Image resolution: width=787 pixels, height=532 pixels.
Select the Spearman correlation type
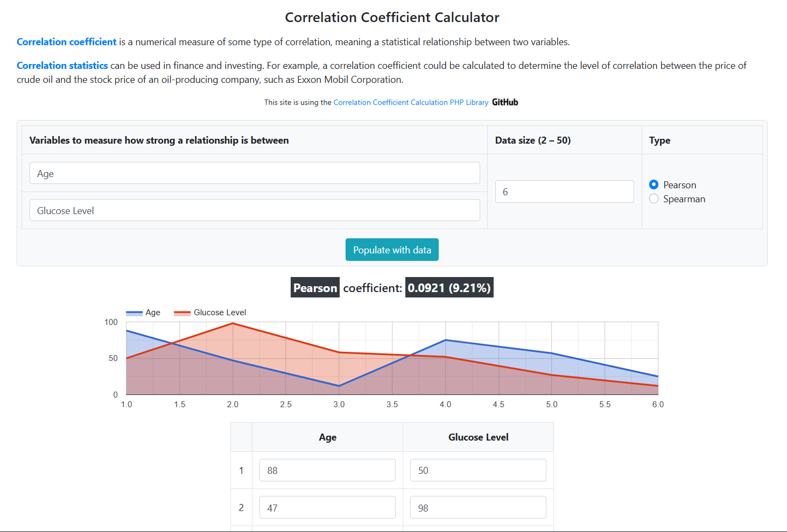tap(654, 198)
